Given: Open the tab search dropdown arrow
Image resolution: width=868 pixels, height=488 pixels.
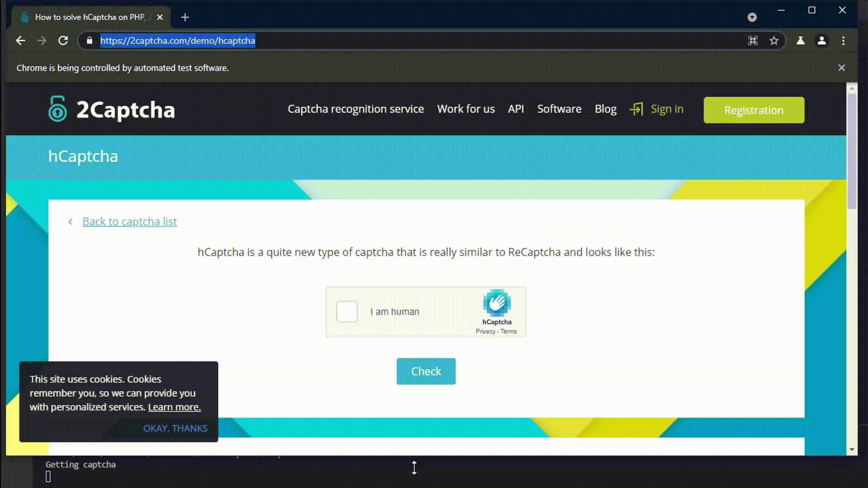Looking at the screenshot, I should click(x=752, y=17).
